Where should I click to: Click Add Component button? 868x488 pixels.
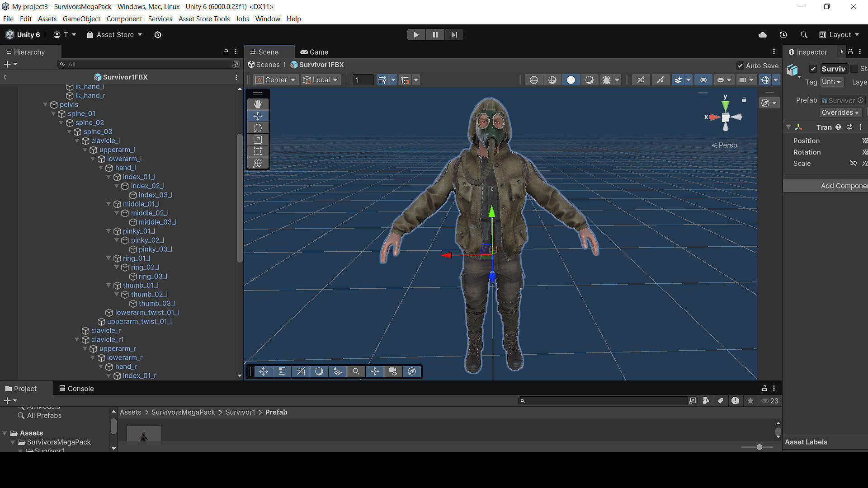pyautogui.click(x=826, y=186)
